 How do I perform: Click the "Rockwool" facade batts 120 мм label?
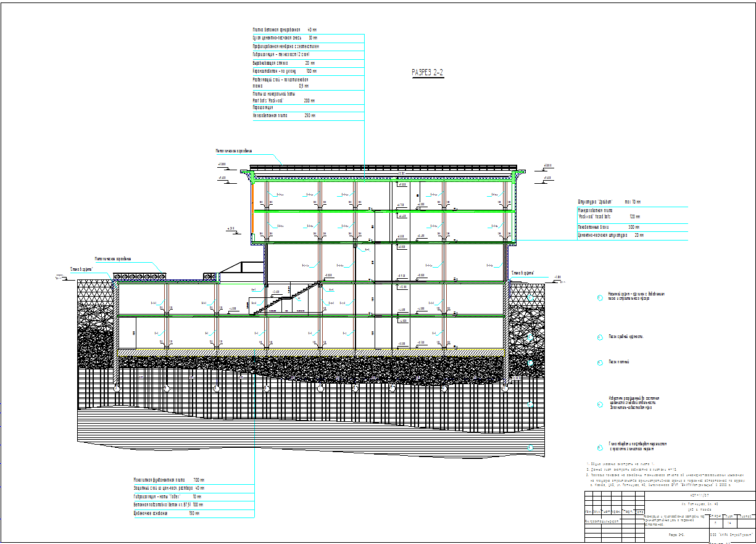coord(609,217)
